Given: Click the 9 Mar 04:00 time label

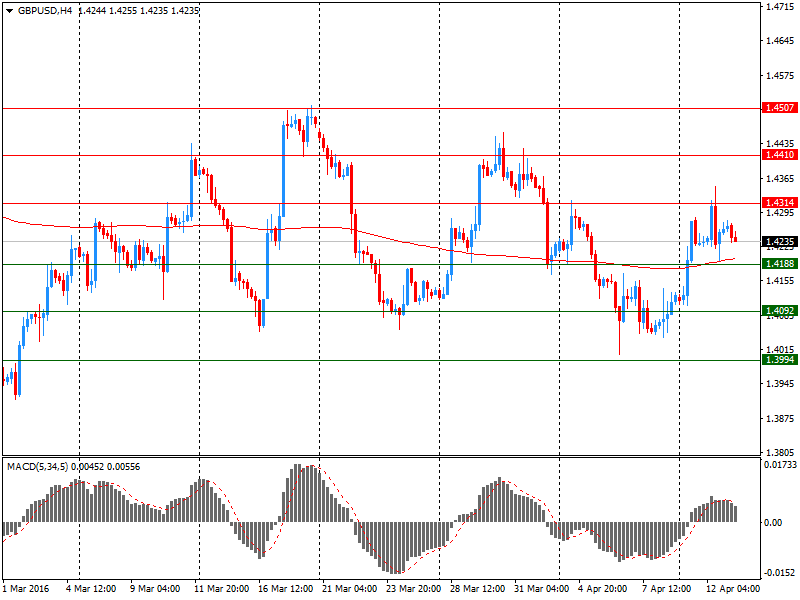Looking at the screenshot, I should tap(155, 589).
